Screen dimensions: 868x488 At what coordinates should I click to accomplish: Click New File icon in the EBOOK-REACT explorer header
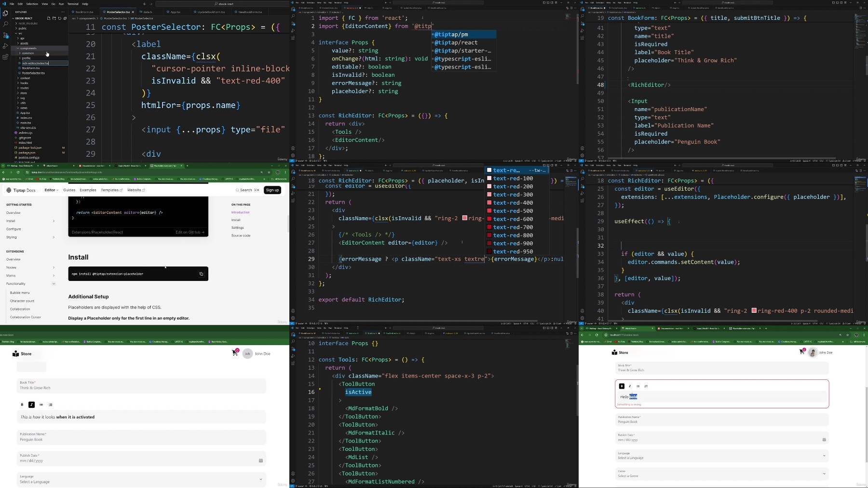coord(48,18)
